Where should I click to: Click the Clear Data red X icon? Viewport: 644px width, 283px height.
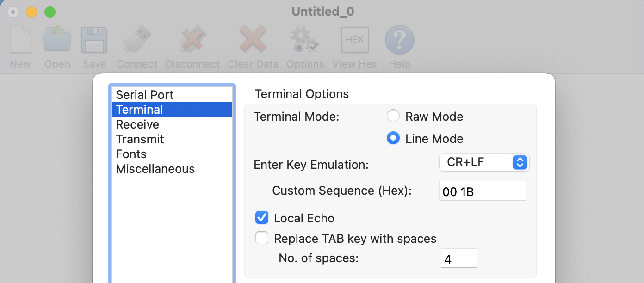coord(253,40)
